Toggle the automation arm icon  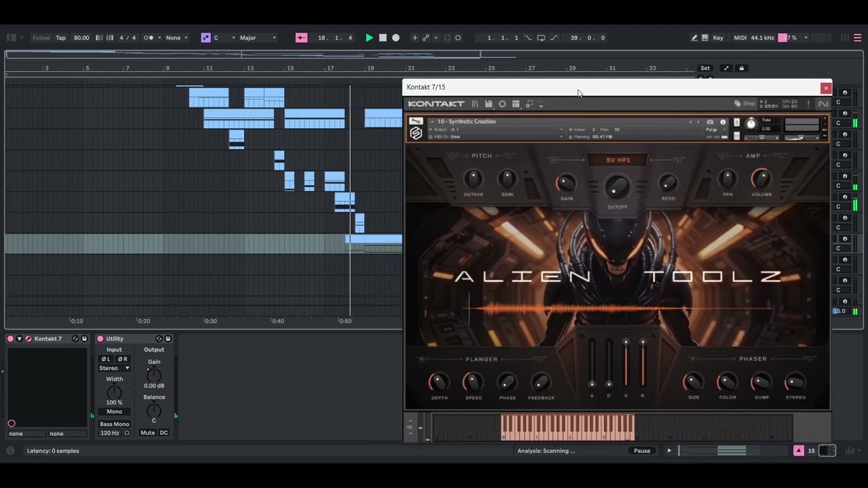426,38
